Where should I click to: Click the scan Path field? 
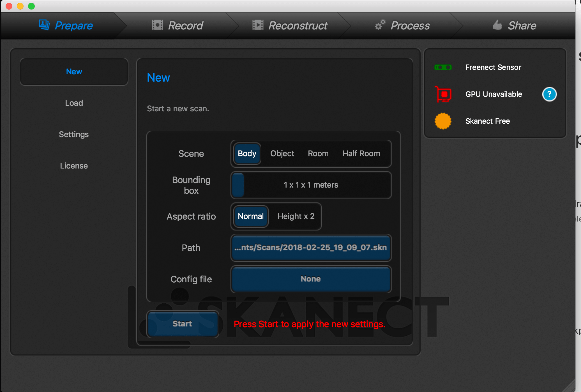point(311,248)
